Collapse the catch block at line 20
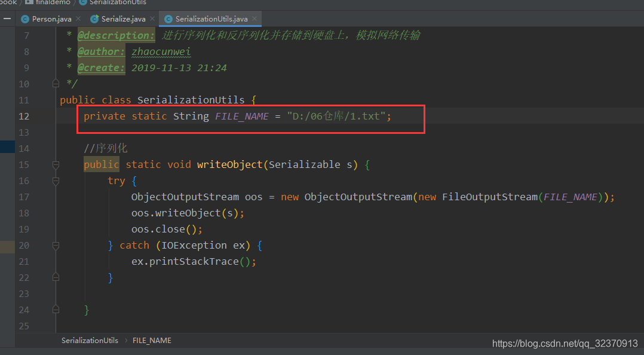The image size is (644, 355). [x=56, y=245]
